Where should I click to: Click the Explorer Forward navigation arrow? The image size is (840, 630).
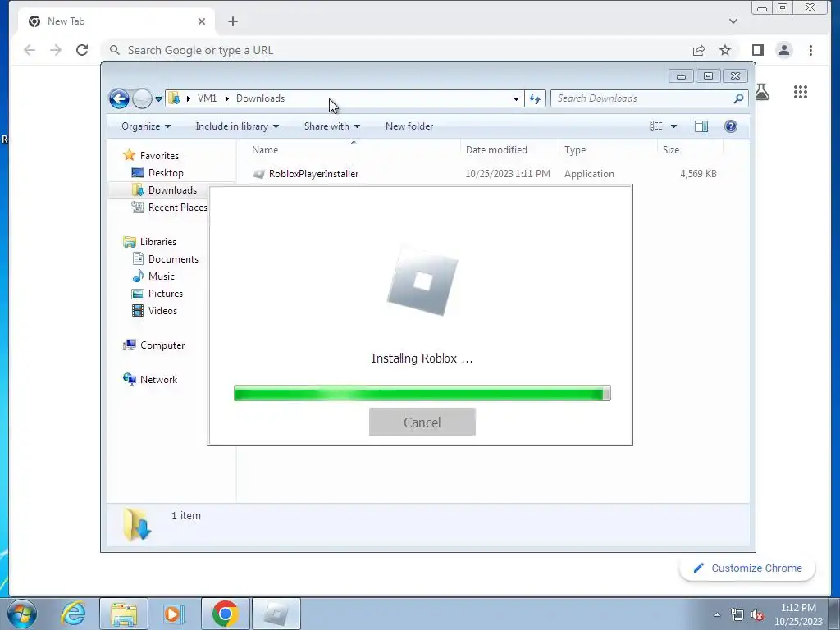pos(142,98)
